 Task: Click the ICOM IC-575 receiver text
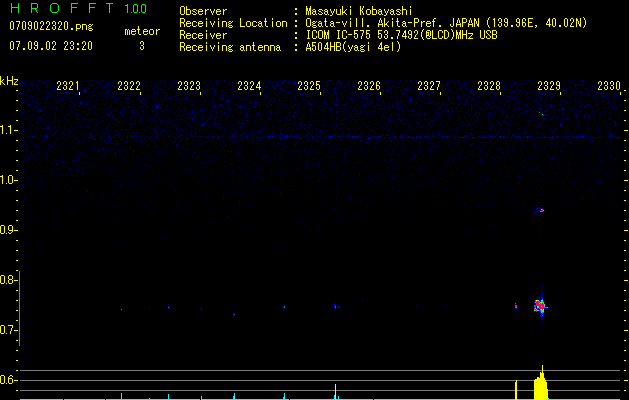pyautogui.click(x=401, y=35)
